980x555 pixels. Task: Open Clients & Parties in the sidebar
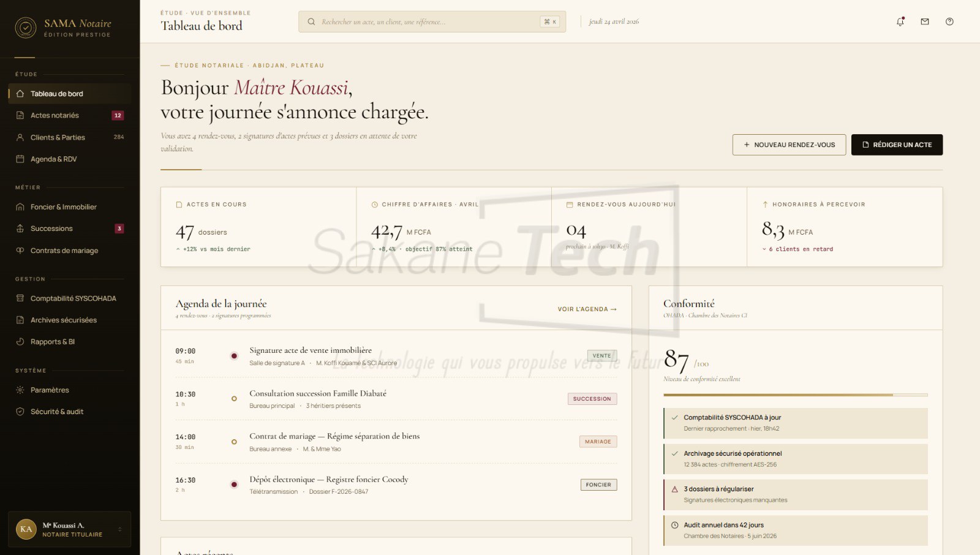click(x=70, y=137)
